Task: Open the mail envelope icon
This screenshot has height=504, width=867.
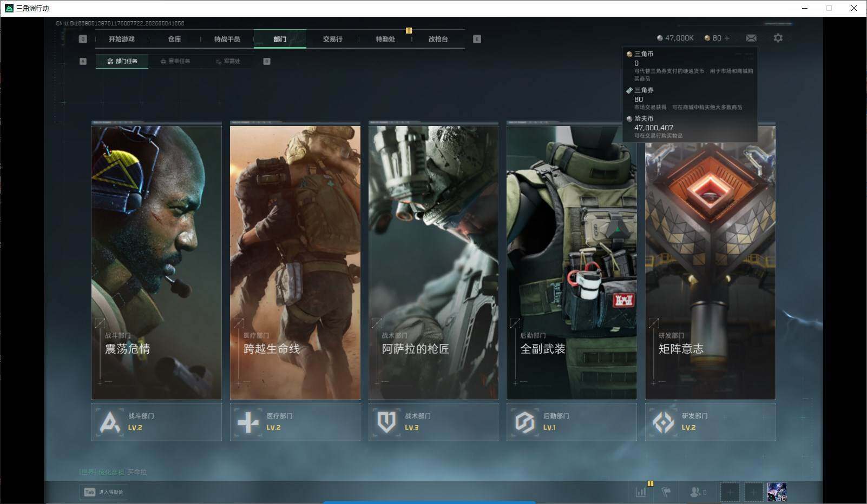Action: tap(751, 38)
